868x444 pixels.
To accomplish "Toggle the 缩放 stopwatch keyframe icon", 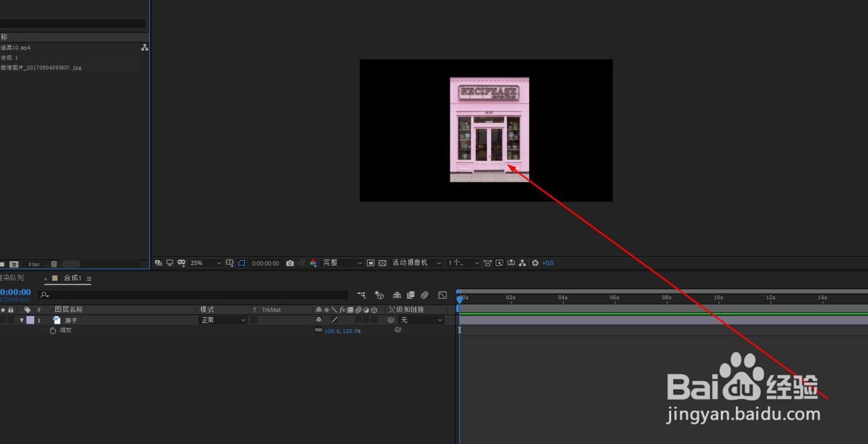I will coord(53,330).
